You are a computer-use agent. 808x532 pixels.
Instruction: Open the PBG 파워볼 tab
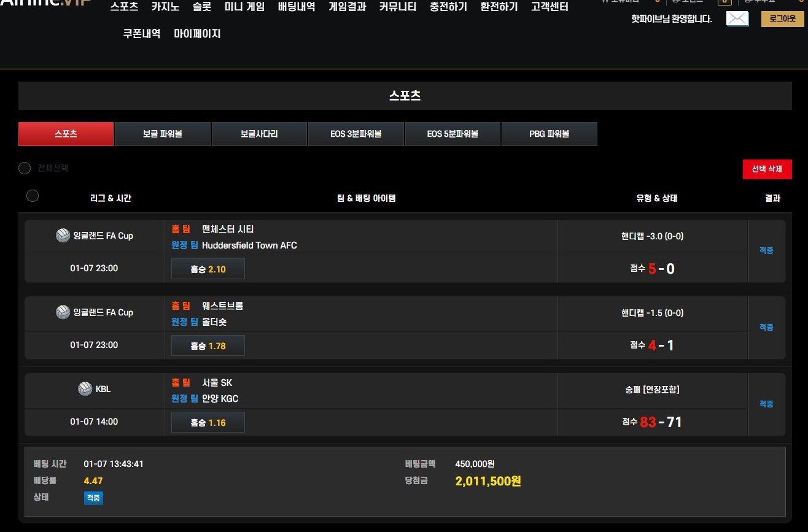pos(549,134)
